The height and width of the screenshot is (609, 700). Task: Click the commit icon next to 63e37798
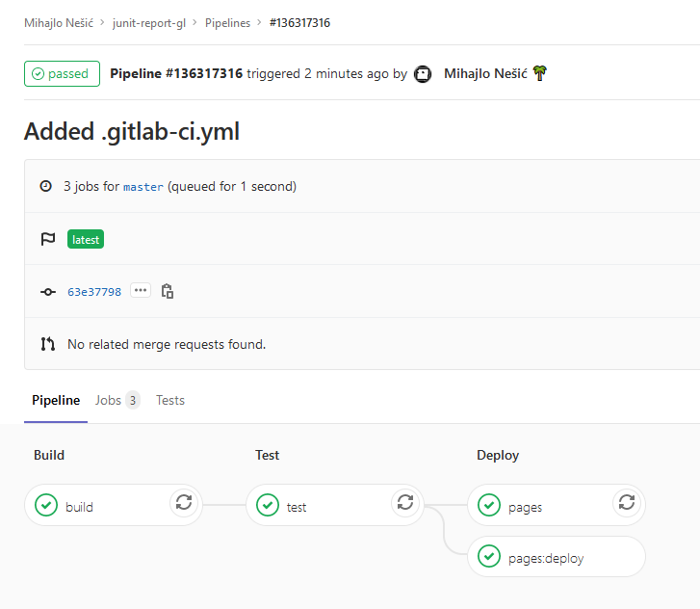click(x=48, y=292)
